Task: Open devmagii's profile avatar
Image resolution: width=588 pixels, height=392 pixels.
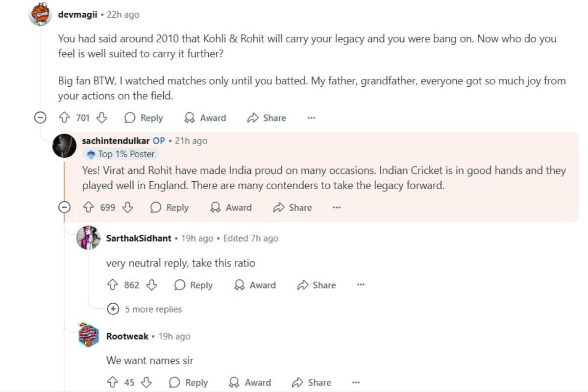Action: [41, 15]
